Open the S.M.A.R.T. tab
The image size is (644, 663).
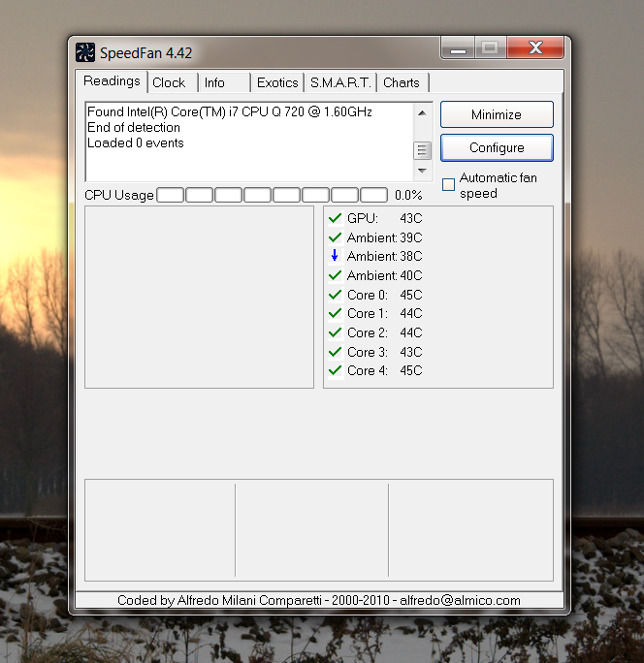click(340, 82)
